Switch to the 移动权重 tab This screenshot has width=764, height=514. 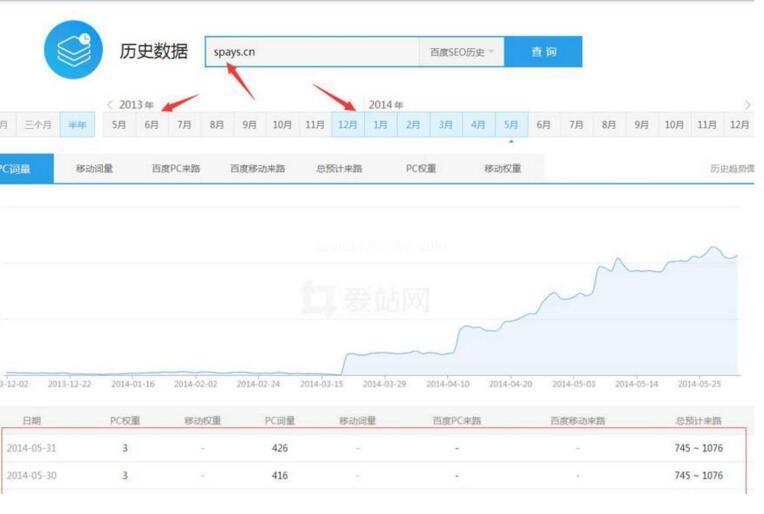click(x=503, y=169)
